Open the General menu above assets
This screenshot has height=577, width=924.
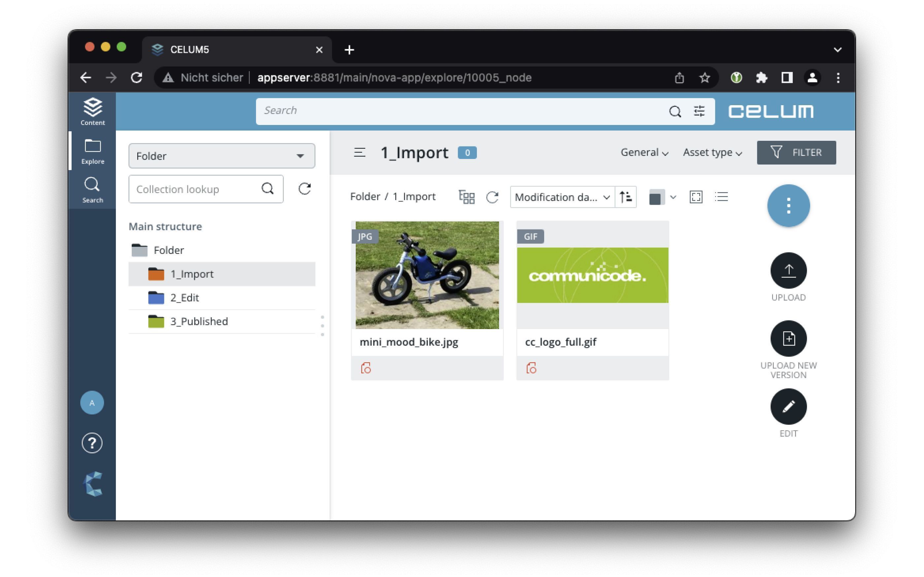[x=644, y=152]
